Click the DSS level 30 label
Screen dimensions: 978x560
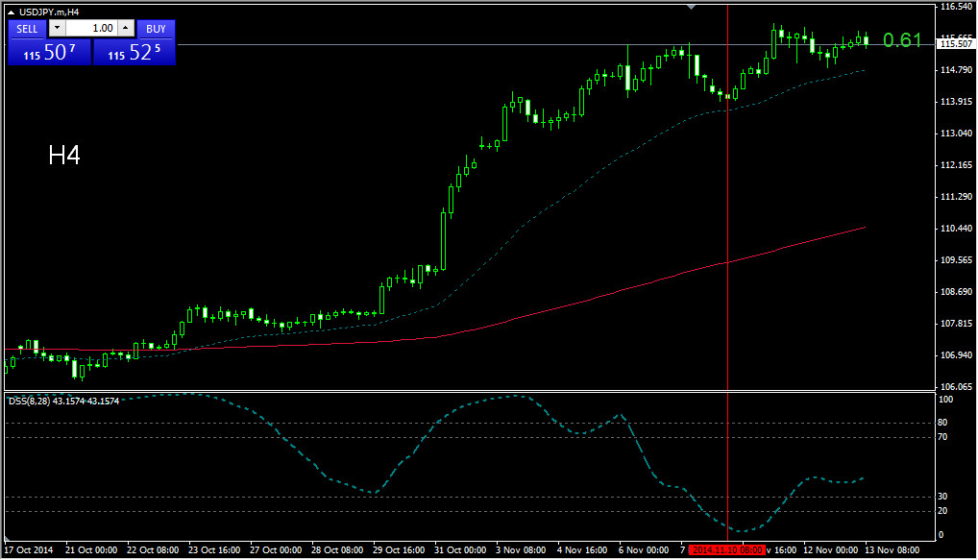click(x=942, y=497)
